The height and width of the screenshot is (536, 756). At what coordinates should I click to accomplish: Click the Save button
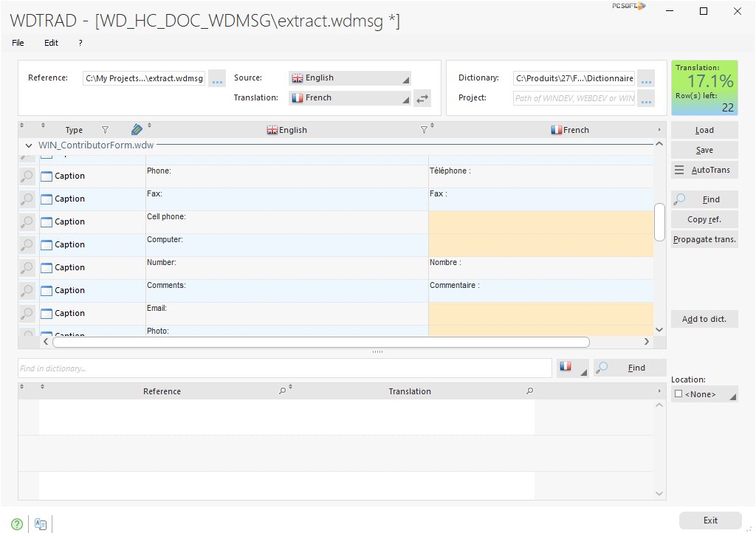pos(704,150)
